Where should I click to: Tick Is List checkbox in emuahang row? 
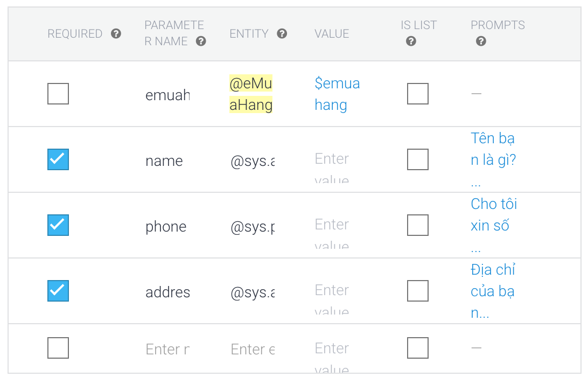[x=418, y=94]
